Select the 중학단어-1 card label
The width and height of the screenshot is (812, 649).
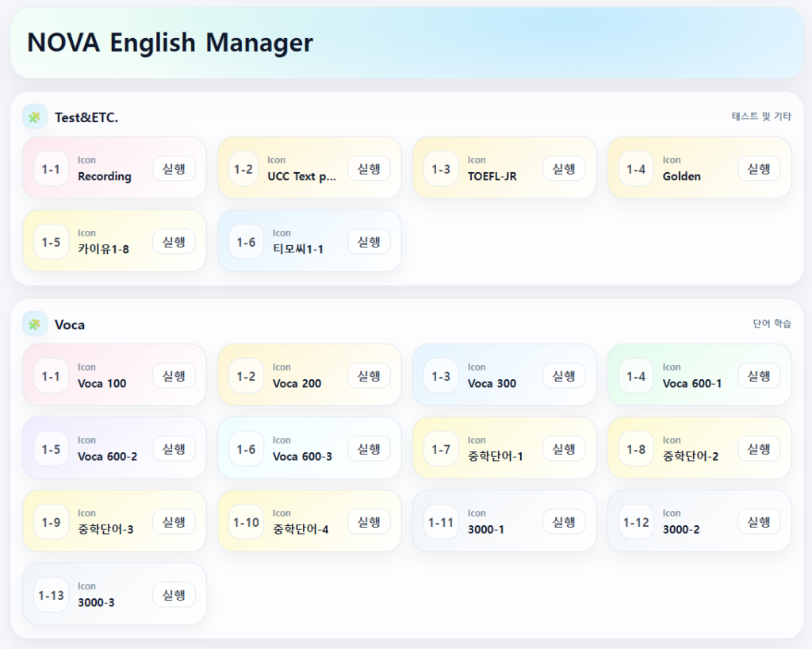pos(495,456)
